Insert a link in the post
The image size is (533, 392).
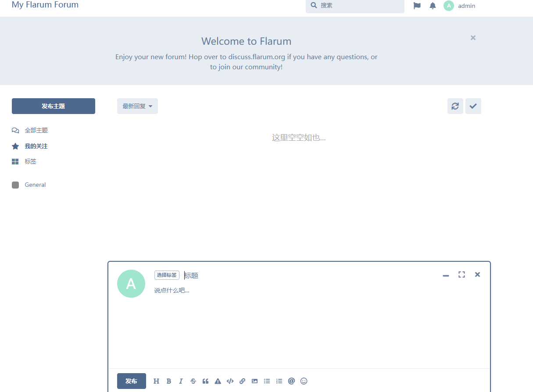[x=242, y=381]
